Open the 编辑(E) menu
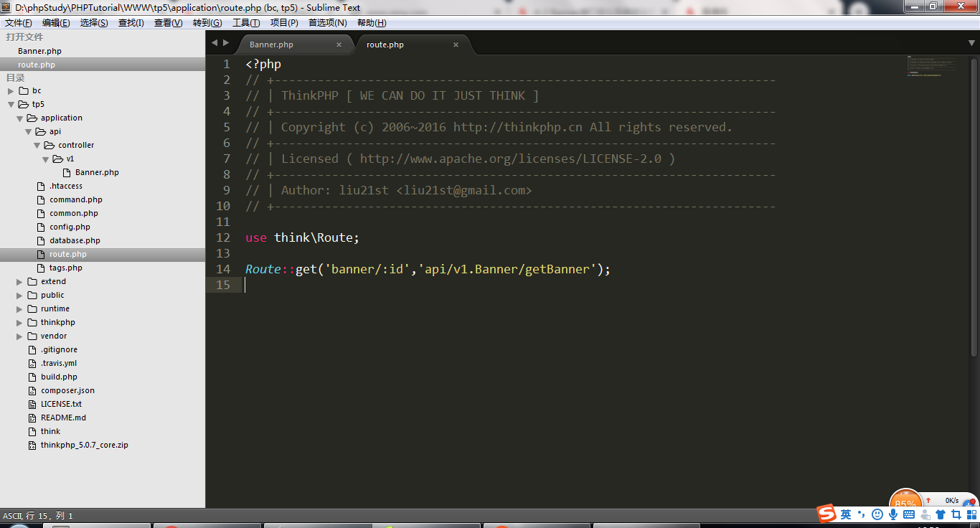The image size is (980, 528). 56,23
